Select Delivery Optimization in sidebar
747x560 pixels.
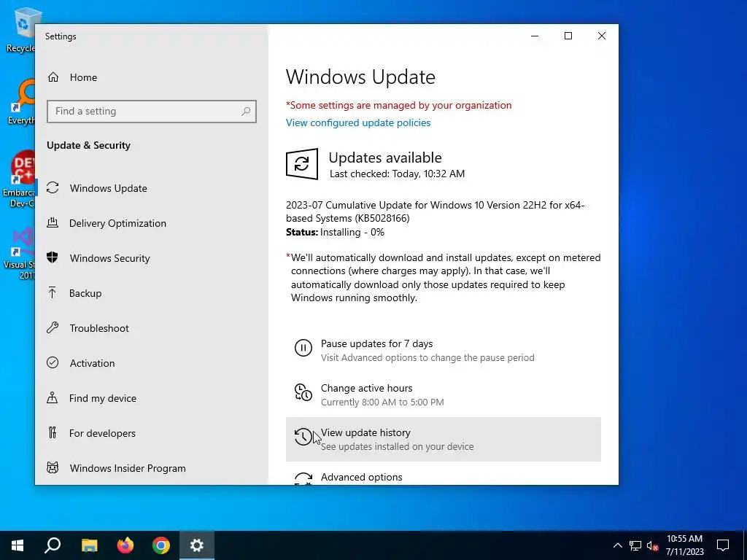click(x=152, y=223)
